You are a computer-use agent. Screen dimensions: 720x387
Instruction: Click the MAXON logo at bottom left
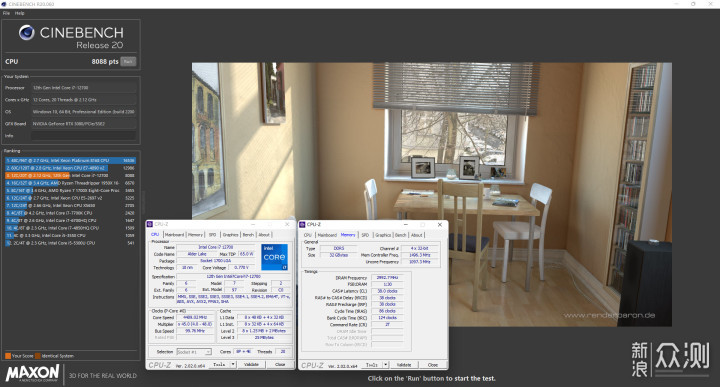[x=33, y=373]
